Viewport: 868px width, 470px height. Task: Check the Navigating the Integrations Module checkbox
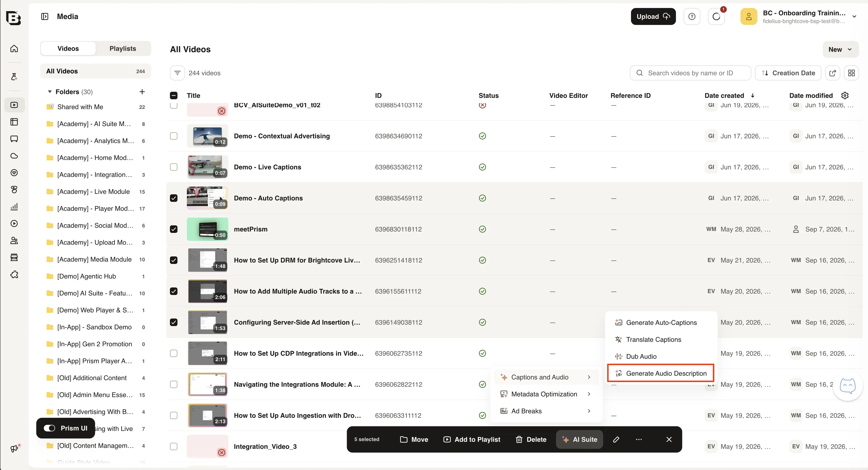(173, 384)
